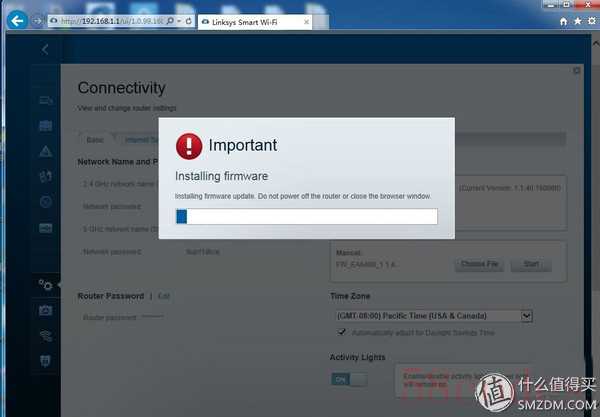The image size is (600, 417).
Task: Open the Device List sidebar icon
Action: point(46,100)
